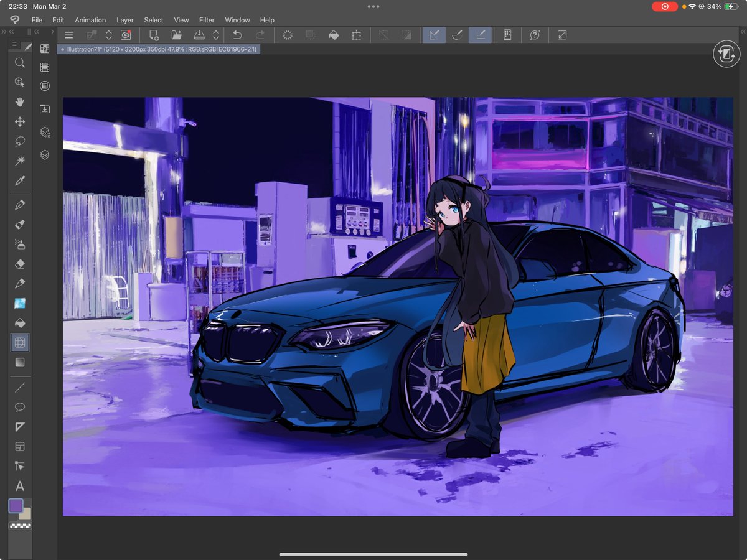The image size is (747, 560).
Task: Select the Text tool
Action: [20, 486]
